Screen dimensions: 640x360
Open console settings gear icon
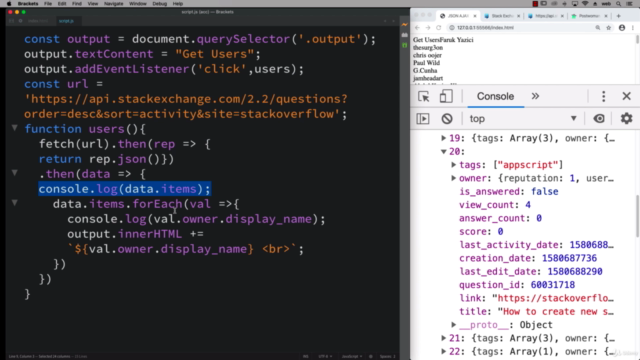point(626,119)
